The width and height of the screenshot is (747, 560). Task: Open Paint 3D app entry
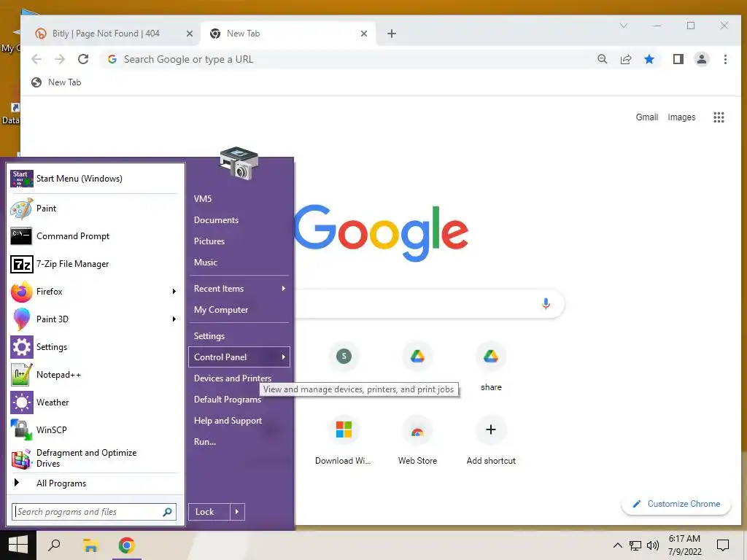pos(94,319)
